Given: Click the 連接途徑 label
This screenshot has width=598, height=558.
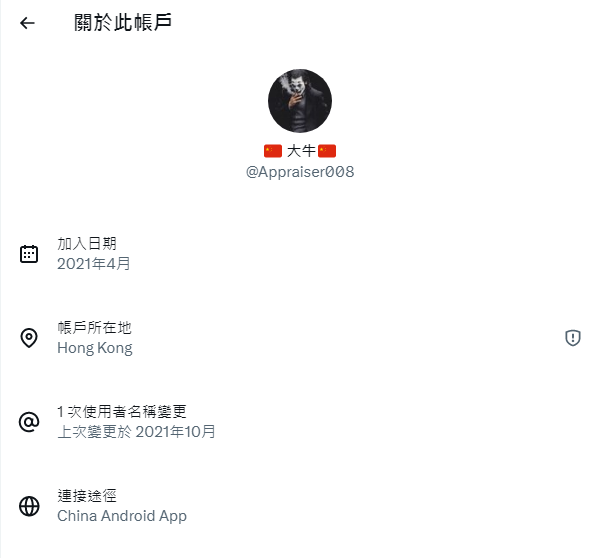Looking at the screenshot, I should point(87,496).
